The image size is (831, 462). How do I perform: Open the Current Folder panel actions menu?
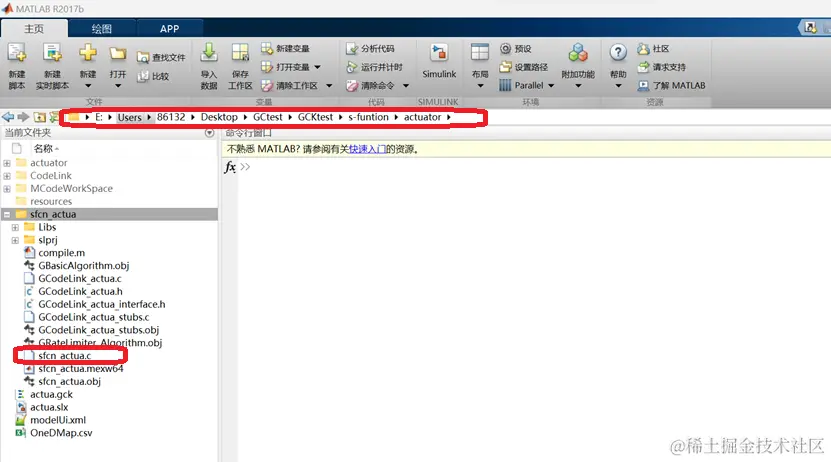(x=209, y=133)
